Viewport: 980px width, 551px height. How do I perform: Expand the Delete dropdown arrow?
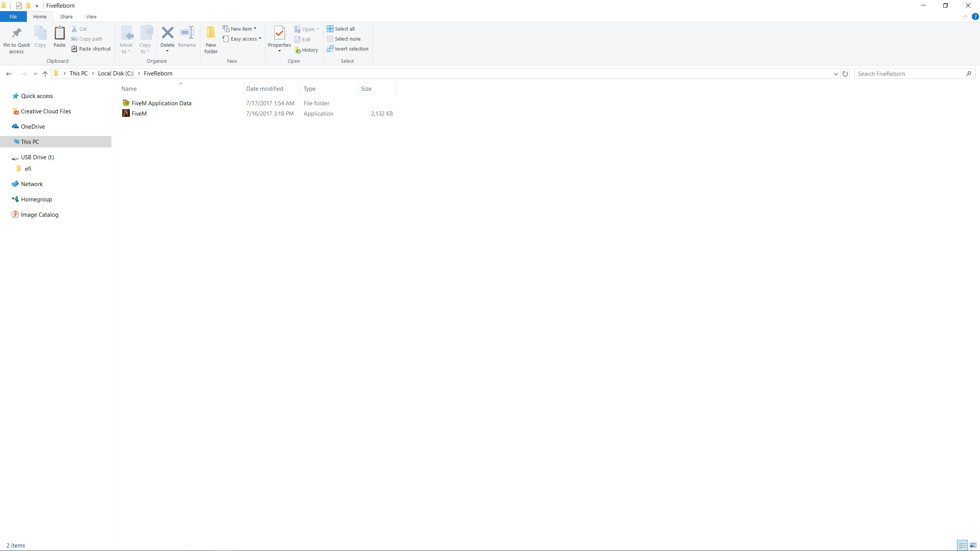coord(167,51)
